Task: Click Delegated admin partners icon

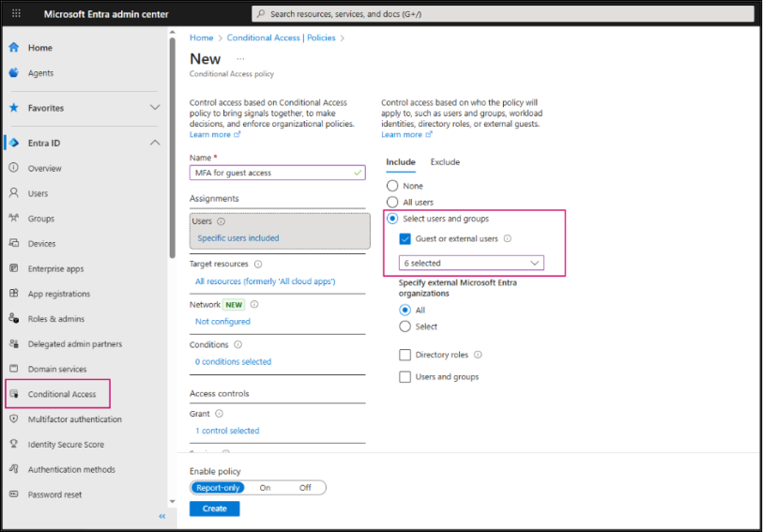Action: tap(14, 343)
